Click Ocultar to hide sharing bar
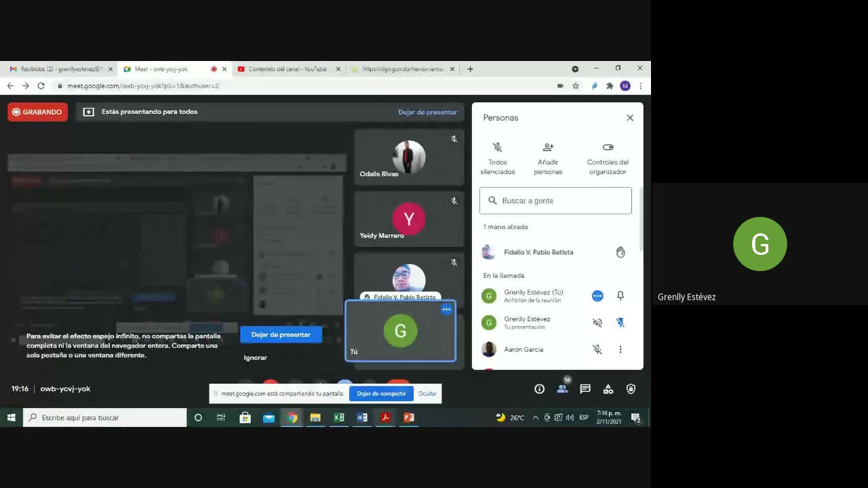Screen dimensions: 868x488 pos(427,394)
